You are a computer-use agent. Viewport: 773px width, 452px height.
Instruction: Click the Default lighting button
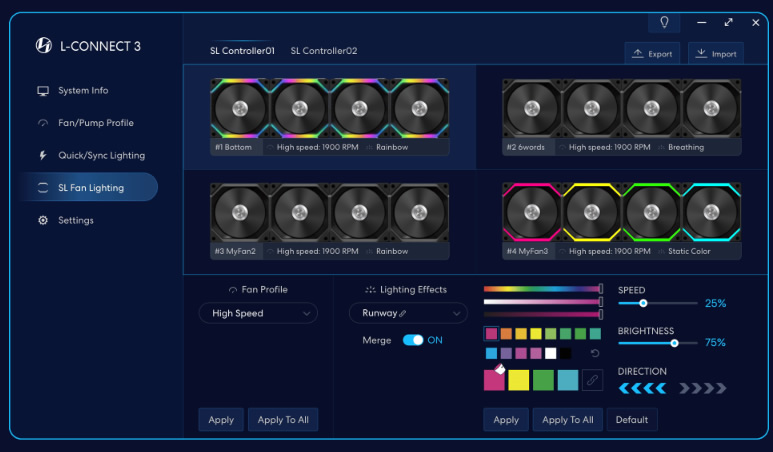tap(632, 420)
